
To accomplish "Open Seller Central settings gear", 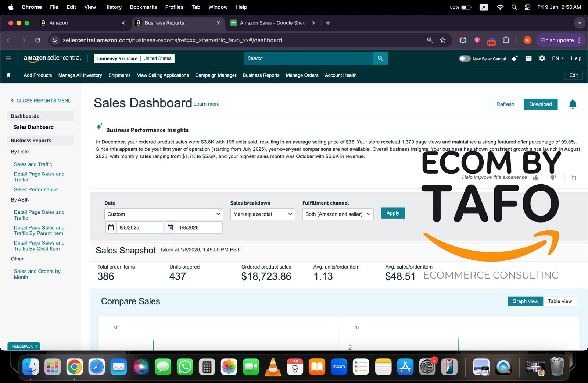I will [x=542, y=58].
